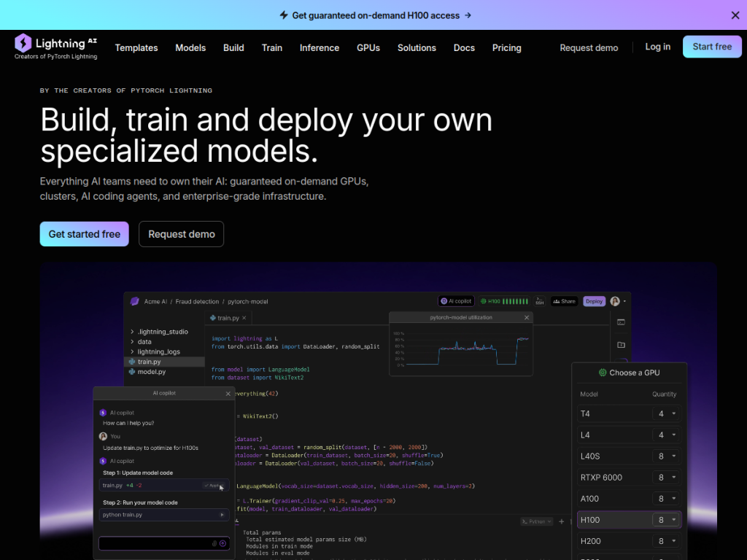Click the H100 GPU status indicator
The width and height of the screenshot is (747, 560).
[x=504, y=301]
